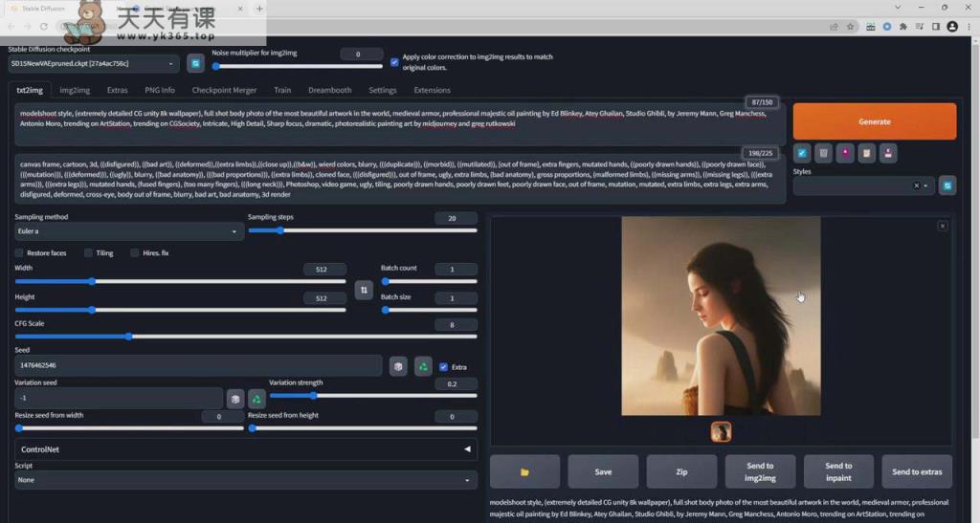This screenshot has height=523, width=980.
Task: Click the positive prompt text area
Action: [400, 124]
